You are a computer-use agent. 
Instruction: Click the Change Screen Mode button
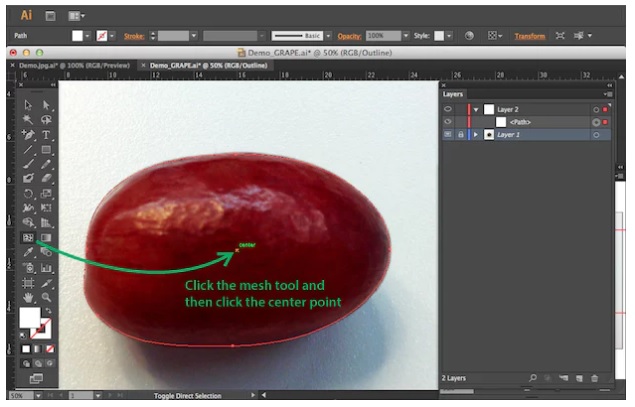tap(36, 379)
